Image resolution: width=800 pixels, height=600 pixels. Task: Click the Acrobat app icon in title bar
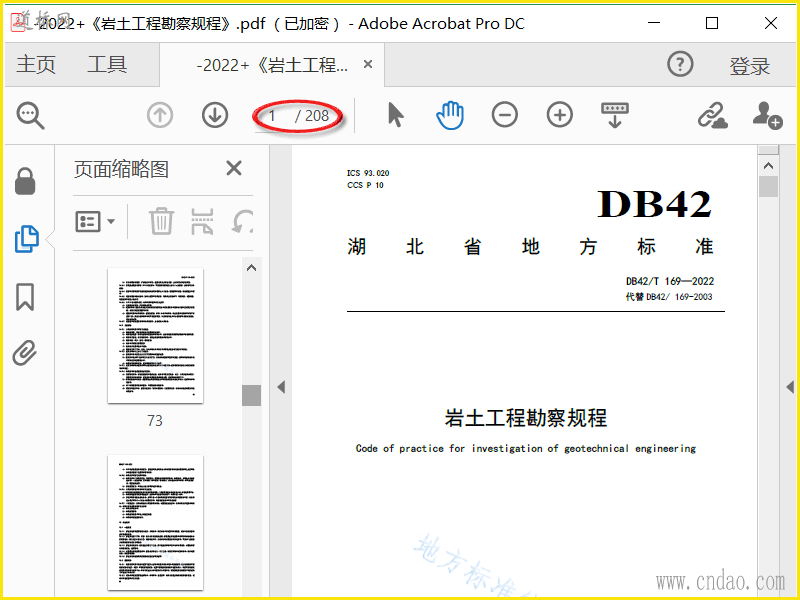[x=18, y=23]
